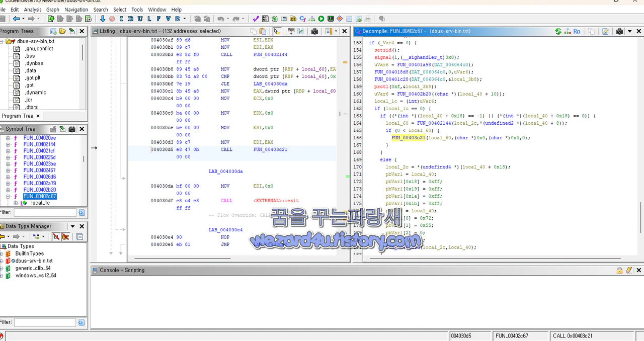Toggle mouse hover cursor icon in Listing
Screen dimensions: 644x341
coord(276,31)
